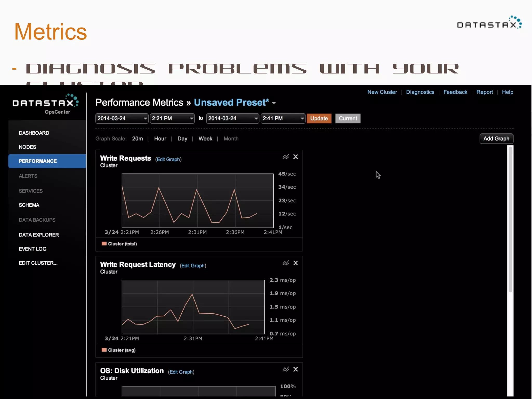Click the chart-mode icon on Write Requests graph
The width and height of the screenshot is (532, 399).
(285, 157)
